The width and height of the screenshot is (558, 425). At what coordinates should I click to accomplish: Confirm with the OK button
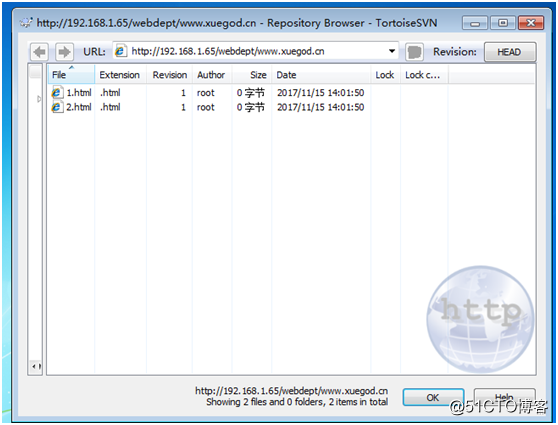[x=433, y=397]
